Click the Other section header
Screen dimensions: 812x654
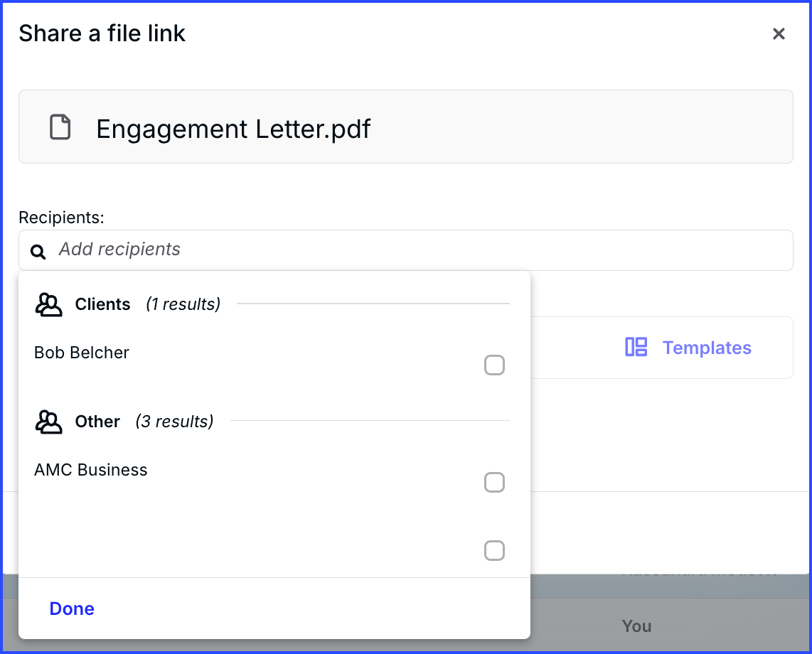pyautogui.click(x=97, y=422)
